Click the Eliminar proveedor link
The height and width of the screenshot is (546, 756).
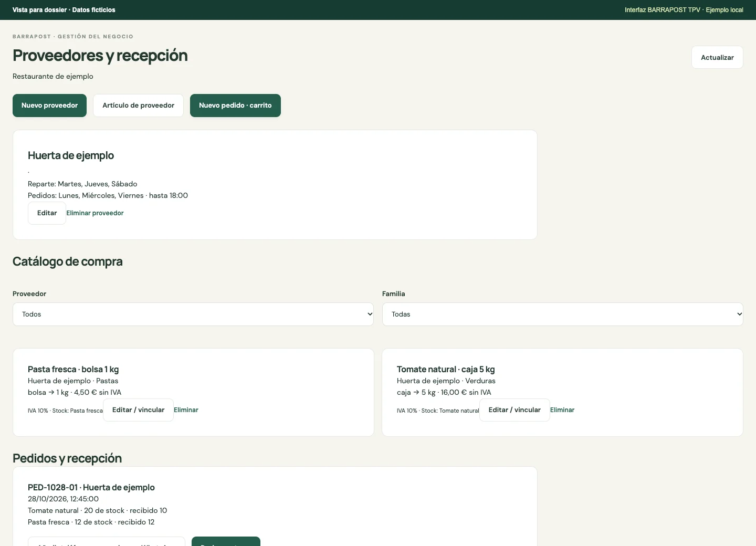(95, 213)
